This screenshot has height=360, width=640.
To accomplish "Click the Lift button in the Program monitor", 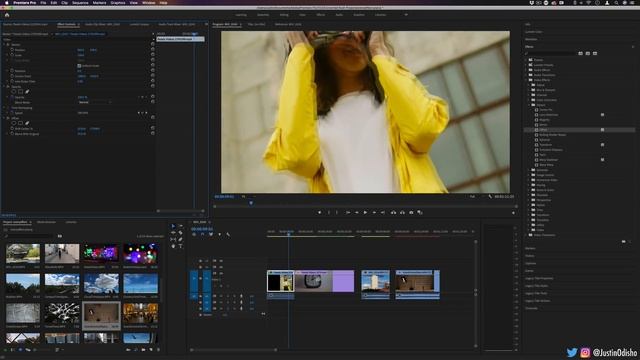I will point(393,212).
